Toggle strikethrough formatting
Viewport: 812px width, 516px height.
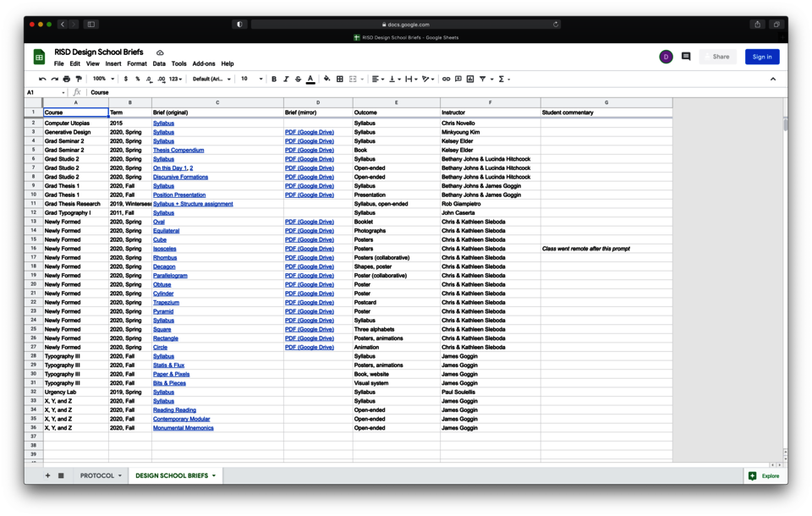(x=298, y=79)
